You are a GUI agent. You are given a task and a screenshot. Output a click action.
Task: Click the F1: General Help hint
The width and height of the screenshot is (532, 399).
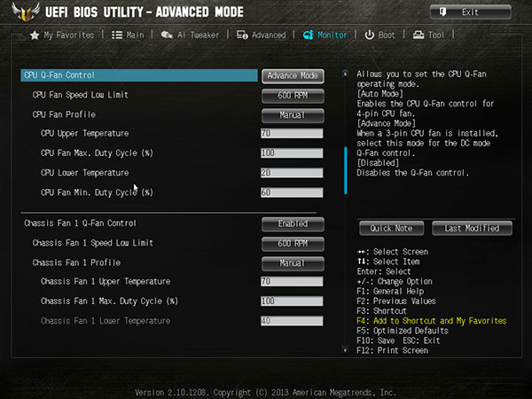click(x=390, y=292)
